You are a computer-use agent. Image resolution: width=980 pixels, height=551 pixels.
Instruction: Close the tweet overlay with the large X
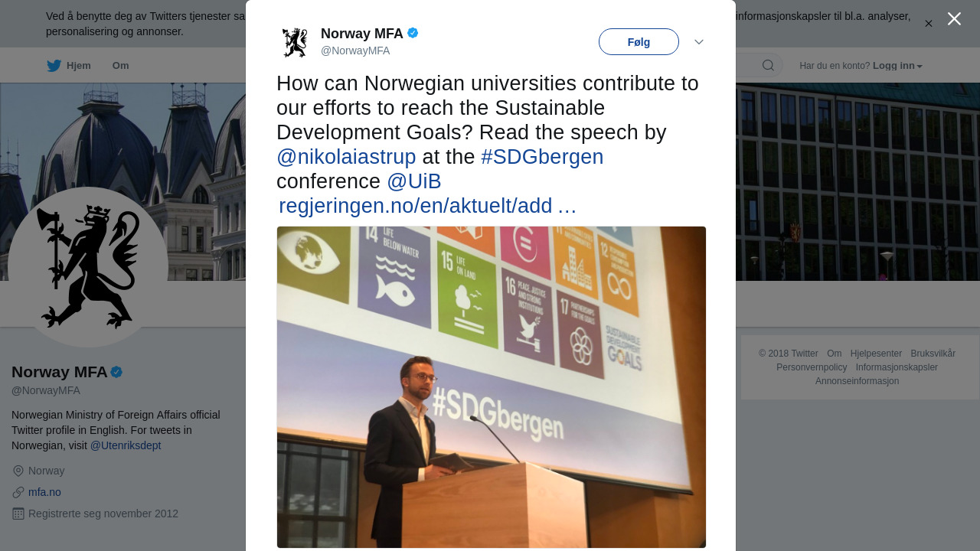tap(954, 18)
